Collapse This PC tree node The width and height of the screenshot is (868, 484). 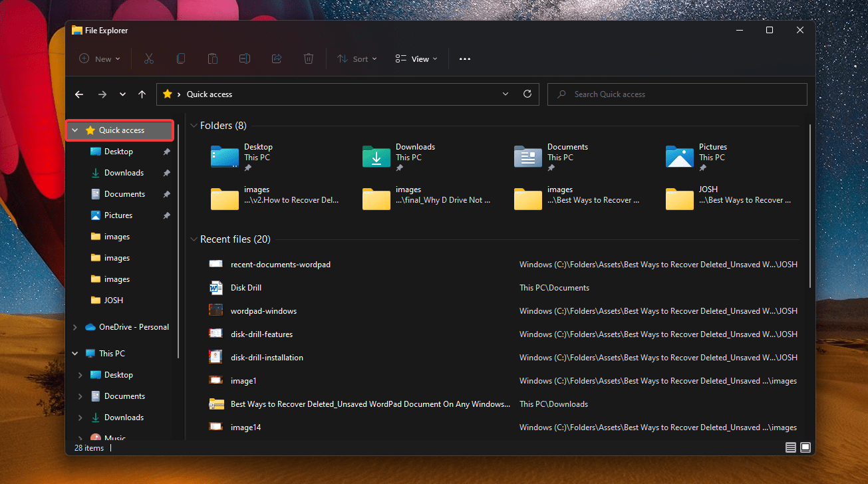point(75,354)
